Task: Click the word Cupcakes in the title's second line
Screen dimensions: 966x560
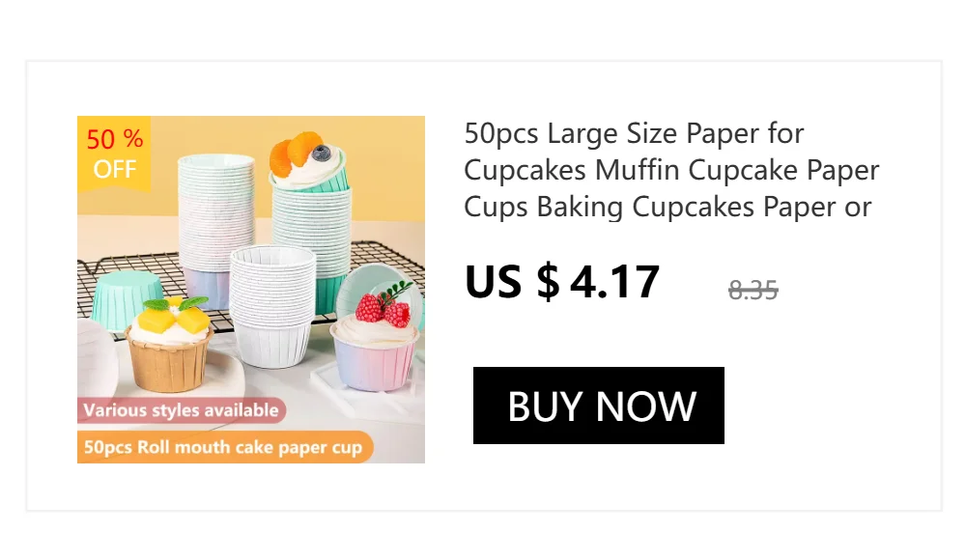Action: pyautogui.click(x=525, y=170)
